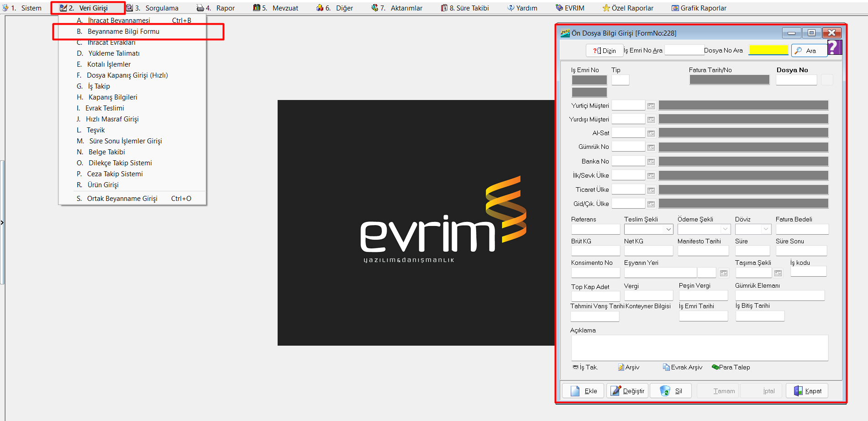Open the 6. Diğer menu
Image resolution: width=868 pixels, height=421 pixels.
pyautogui.click(x=335, y=8)
